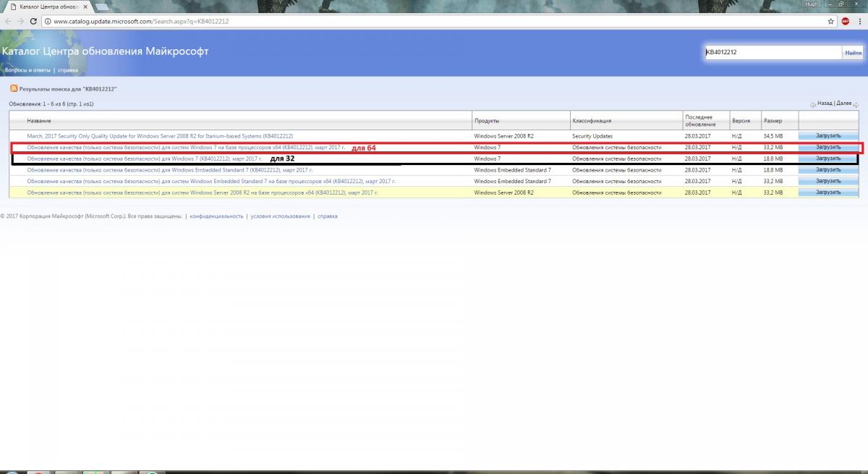
Task: Open Windows Server 2008 R2 x64 update link
Action: tap(202, 192)
